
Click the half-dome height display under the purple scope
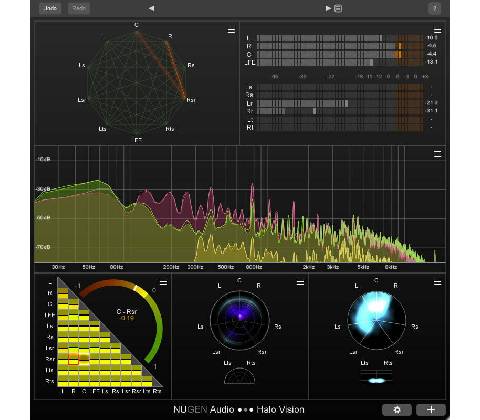(x=240, y=376)
